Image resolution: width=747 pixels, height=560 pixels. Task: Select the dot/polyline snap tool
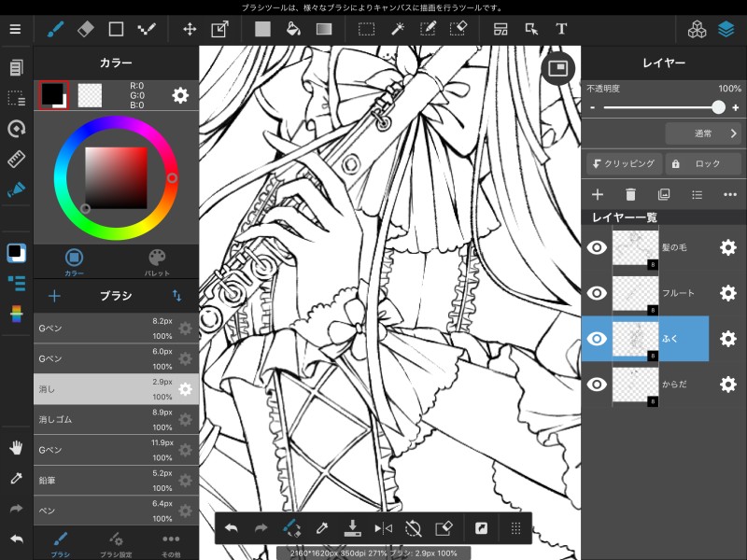click(147, 29)
